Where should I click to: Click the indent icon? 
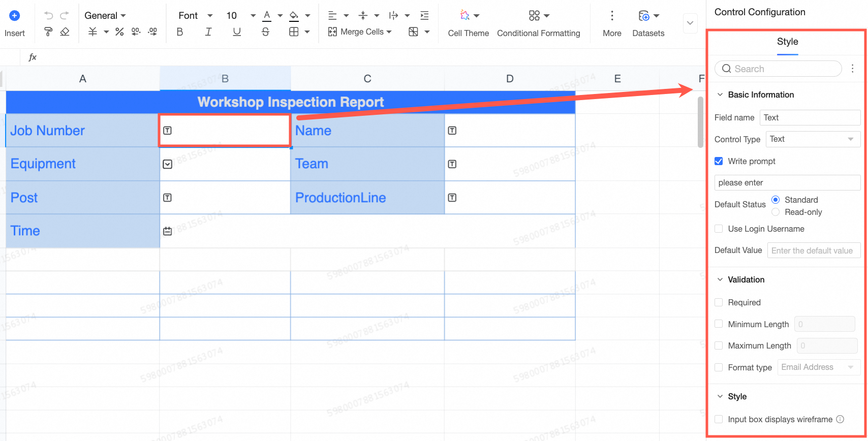coord(424,16)
